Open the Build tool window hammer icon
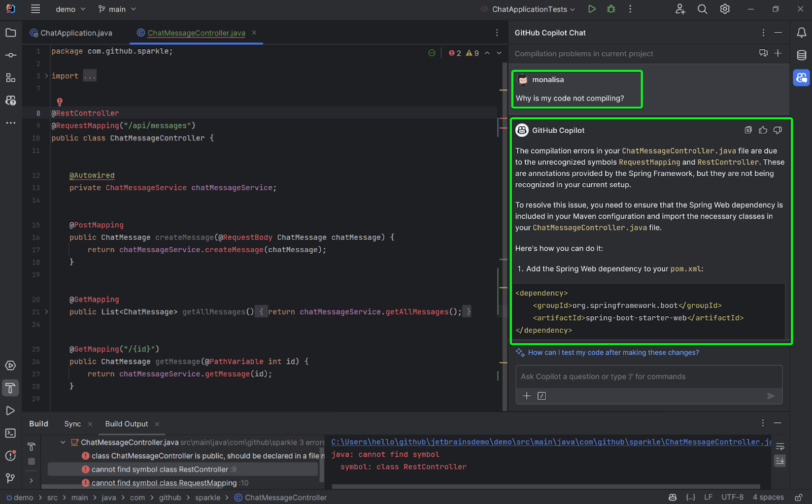Viewport: 812px width, 504px height. pos(11,388)
